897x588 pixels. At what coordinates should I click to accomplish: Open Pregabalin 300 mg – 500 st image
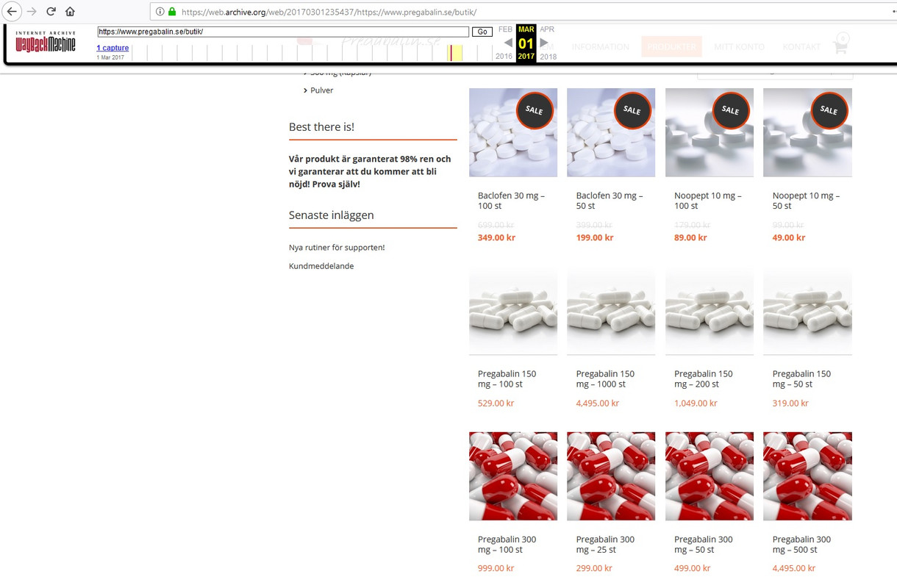pyautogui.click(x=807, y=476)
